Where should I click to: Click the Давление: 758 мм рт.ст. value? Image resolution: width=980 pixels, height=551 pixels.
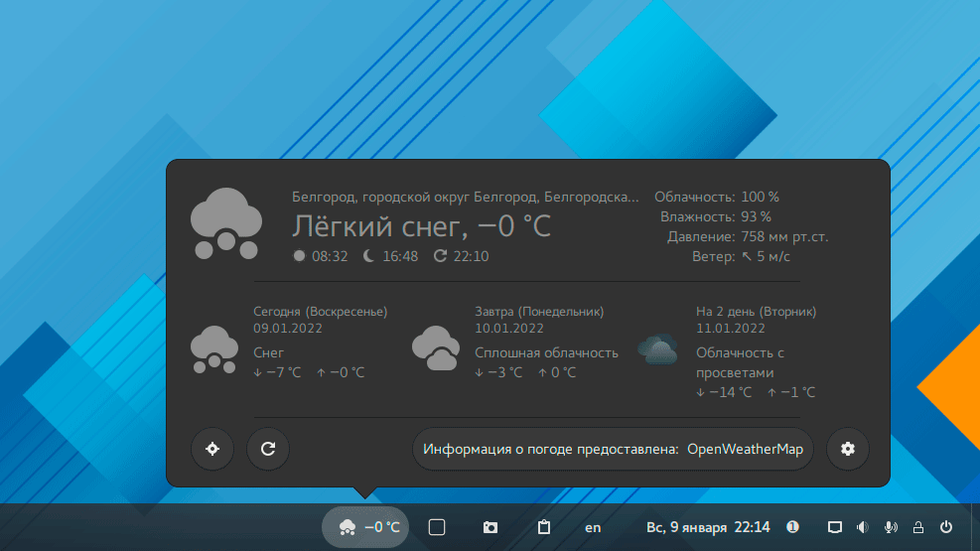[784, 236]
